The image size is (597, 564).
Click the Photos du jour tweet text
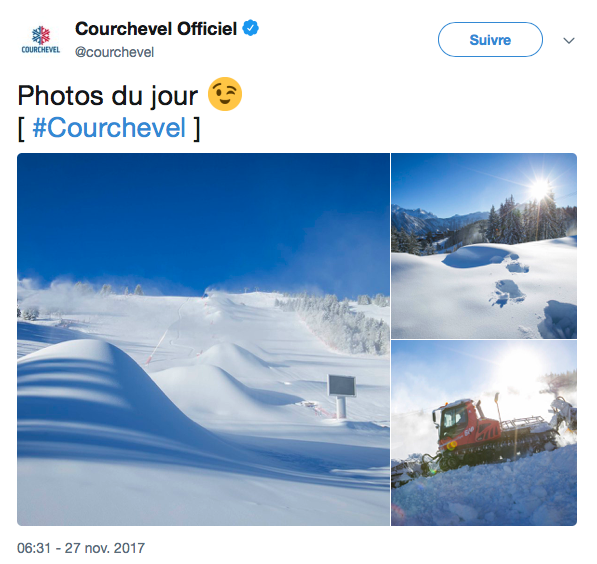pos(107,95)
